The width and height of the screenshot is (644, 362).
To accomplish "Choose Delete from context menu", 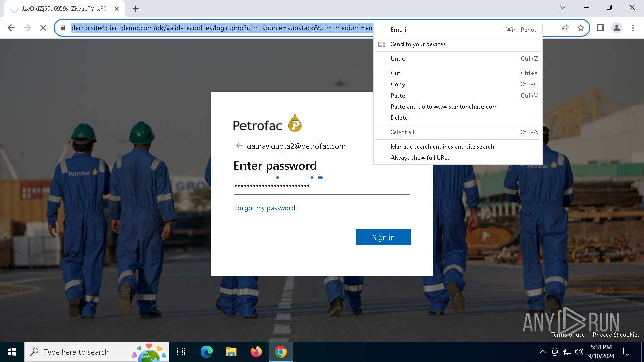I will (458, 118).
